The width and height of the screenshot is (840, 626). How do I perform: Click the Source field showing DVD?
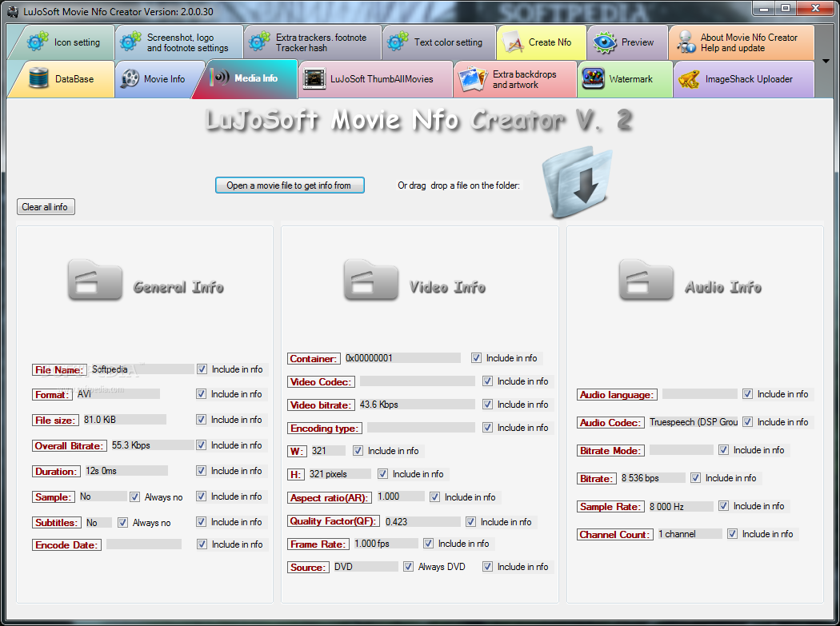click(365, 567)
